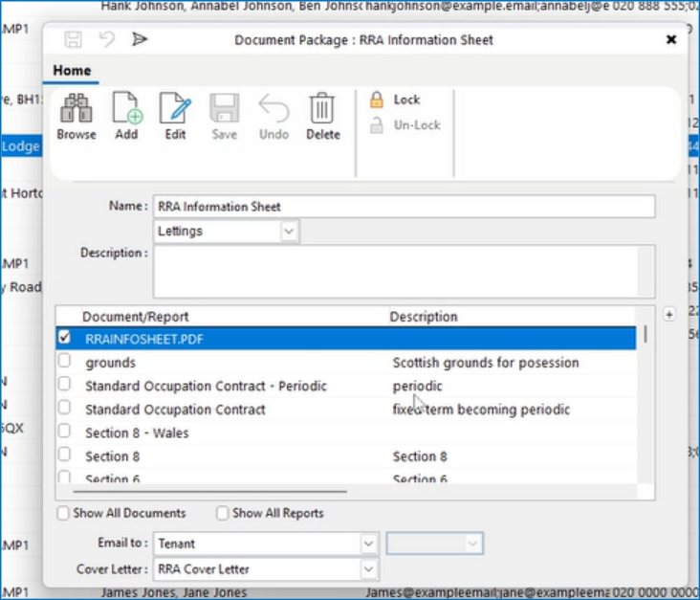The width and height of the screenshot is (700, 600).
Task: Switch to the Home tab
Action: click(x=72, y=71)
